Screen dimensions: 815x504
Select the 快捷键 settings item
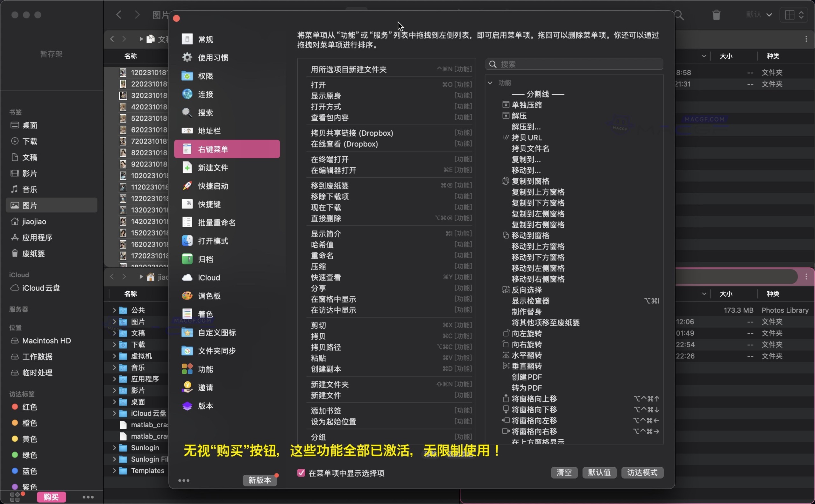[x=210, y=204]
